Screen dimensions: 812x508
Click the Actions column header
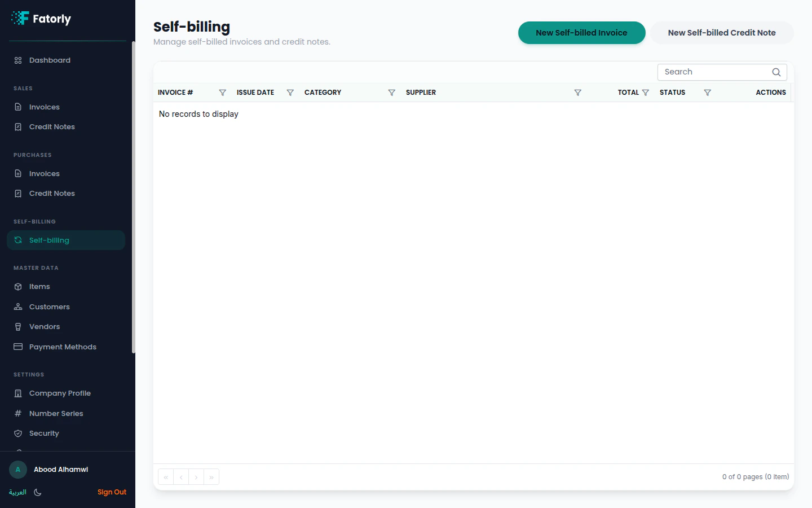pyautogui.click(x=771, y=93)
